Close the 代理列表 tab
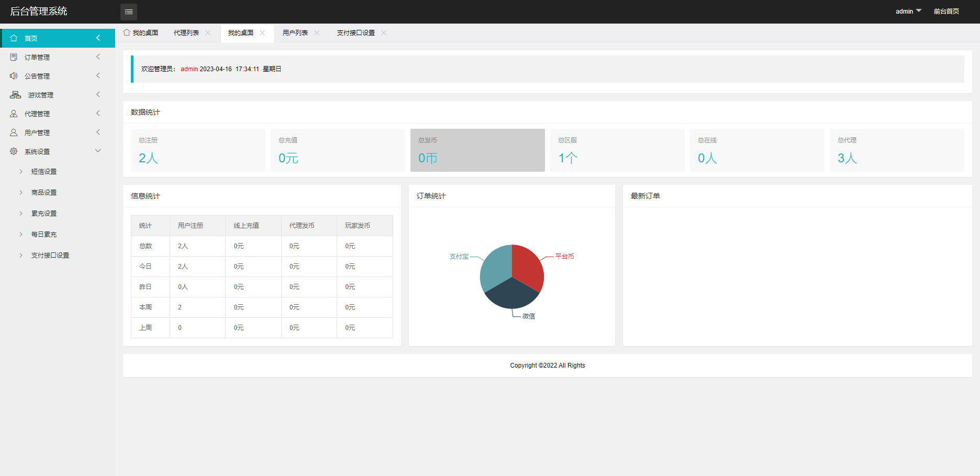The height and width of the screenshot is (476, 980). [x=208, y=32]
